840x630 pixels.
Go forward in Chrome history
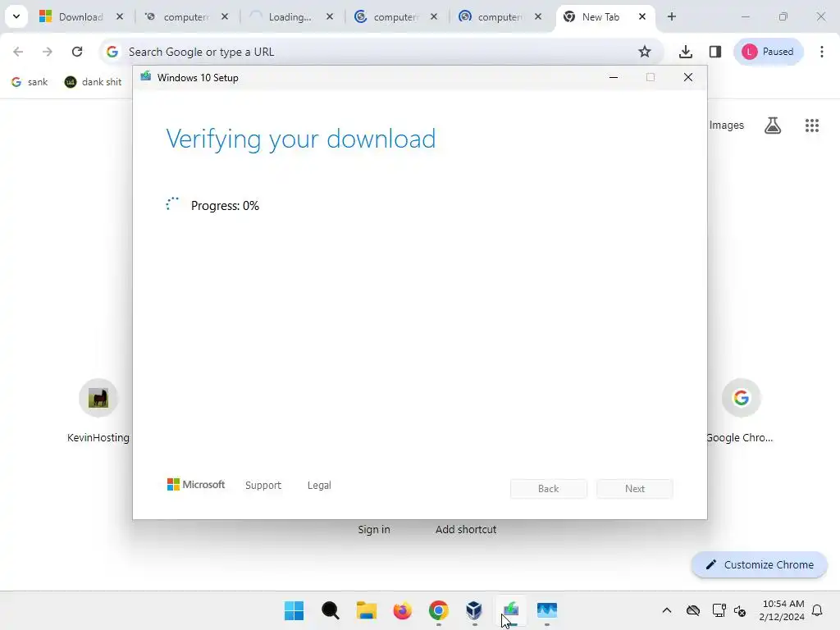48,52
